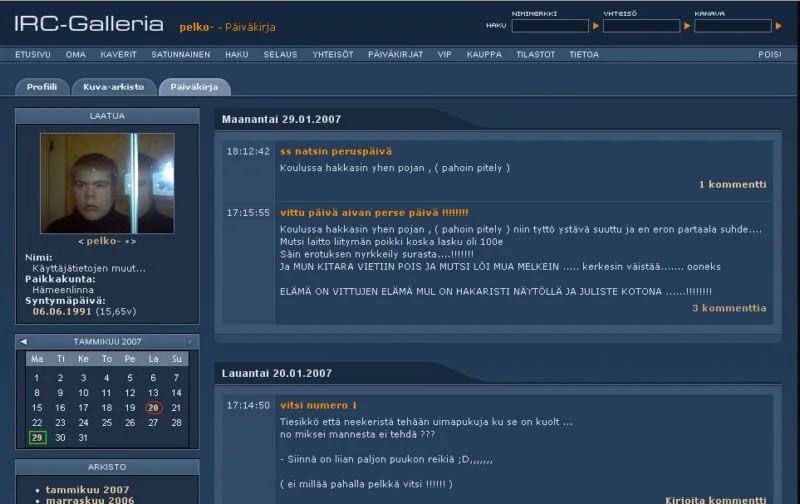Image resolution: width=800 pixels, height=504 pixels.
Task: Go to previous month in calendar
Action: coord(24,342)
